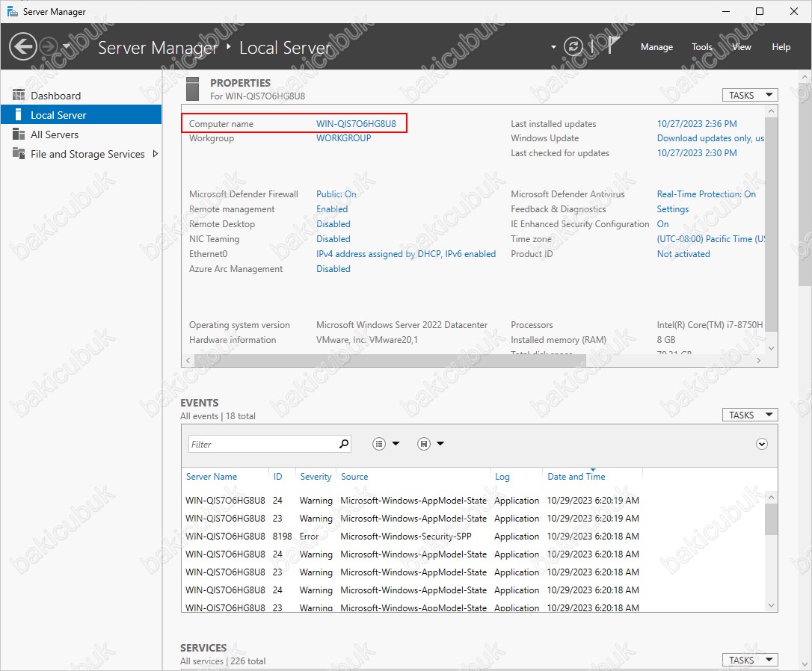This screenshot has height=671, width=812.
Task: Click the Dashboard icon in sidebar
Action: coord(19,96)
